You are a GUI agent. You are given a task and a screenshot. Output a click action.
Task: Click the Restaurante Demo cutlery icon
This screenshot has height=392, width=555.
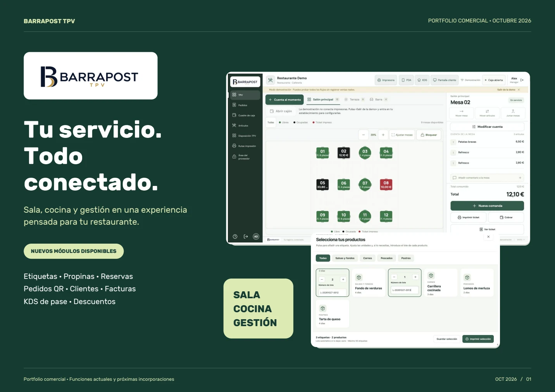[270, 80]
